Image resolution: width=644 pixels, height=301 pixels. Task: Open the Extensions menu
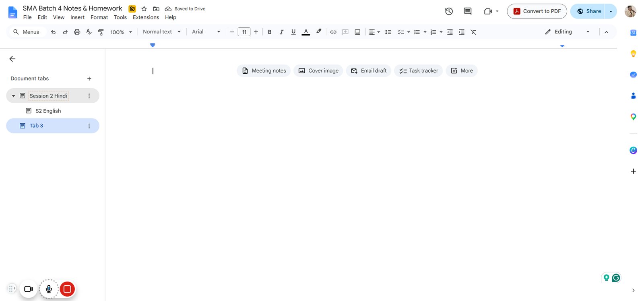click(x=146, y=17)
